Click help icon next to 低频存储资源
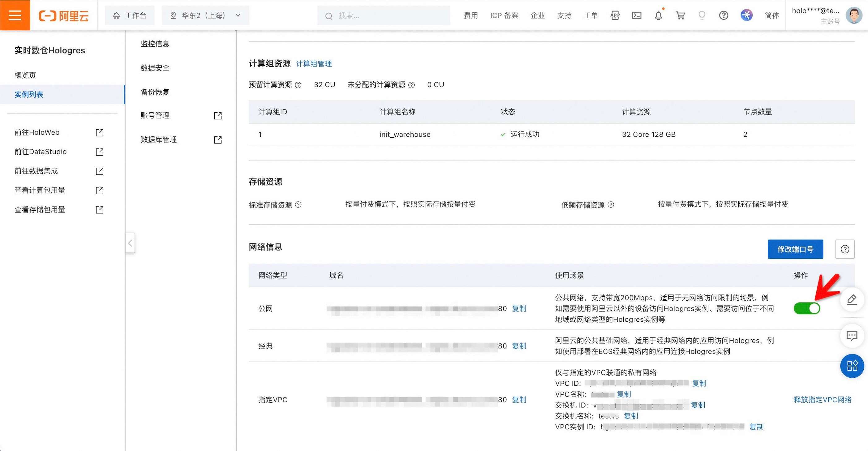The height and width of the screenshot is (451, 868). 611,204
